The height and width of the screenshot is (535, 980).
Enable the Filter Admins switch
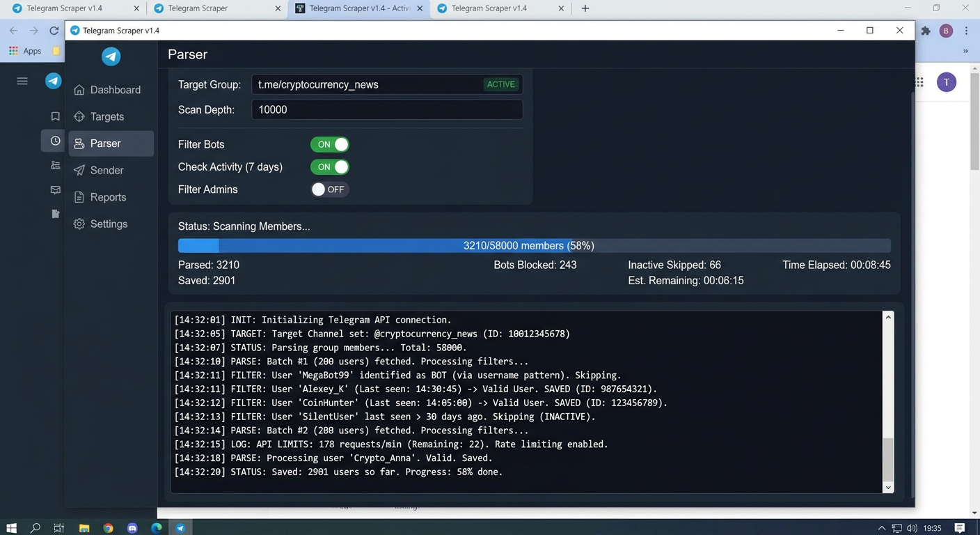tap(330, 189)
